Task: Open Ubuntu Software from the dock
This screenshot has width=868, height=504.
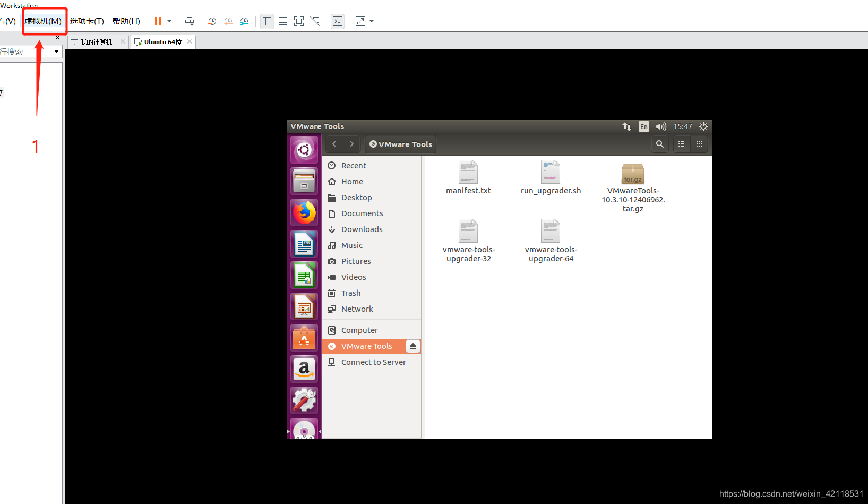Action: 304,338
